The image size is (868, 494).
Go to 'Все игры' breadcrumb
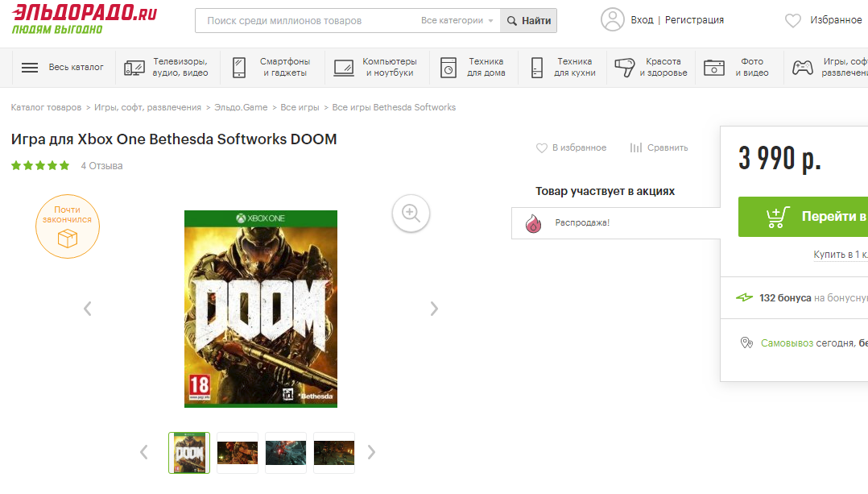click(300, 107)
